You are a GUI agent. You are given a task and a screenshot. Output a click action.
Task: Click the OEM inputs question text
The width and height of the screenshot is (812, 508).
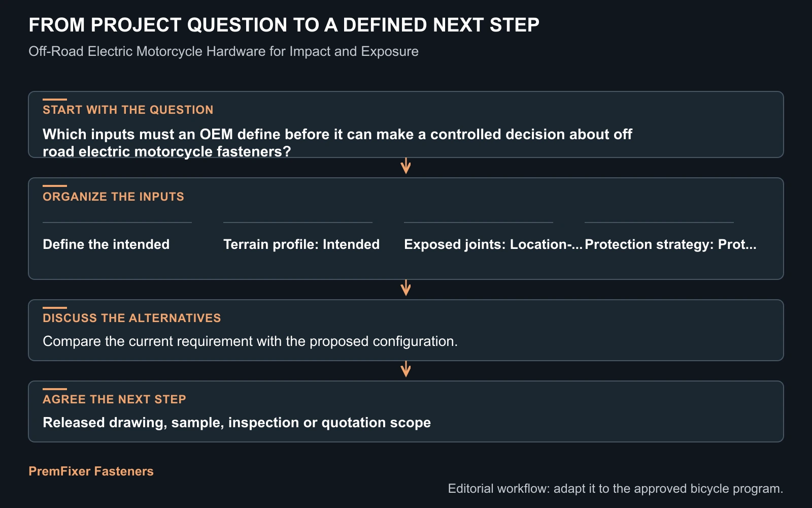click(337, 143)
